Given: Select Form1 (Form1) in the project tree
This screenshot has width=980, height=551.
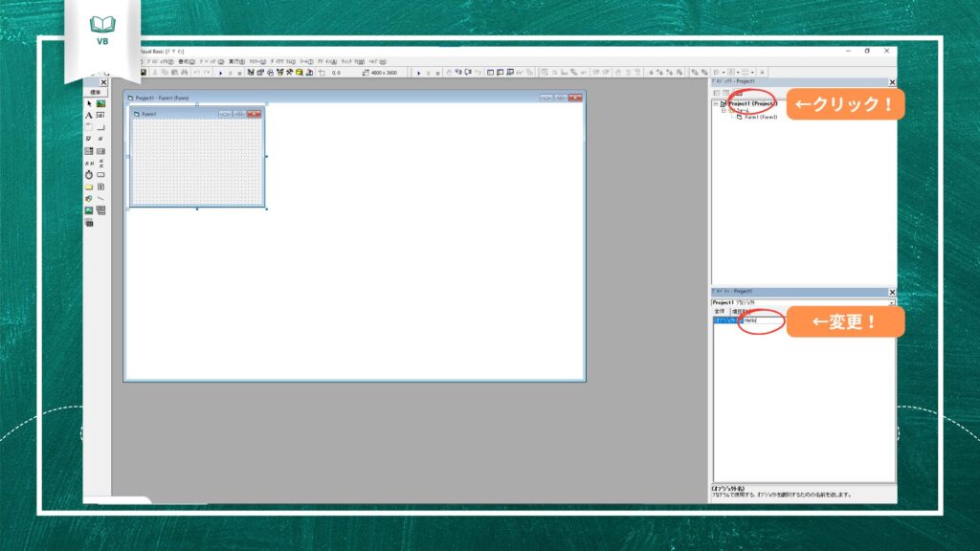Looking at the screenshot, I should pos(761,118).
